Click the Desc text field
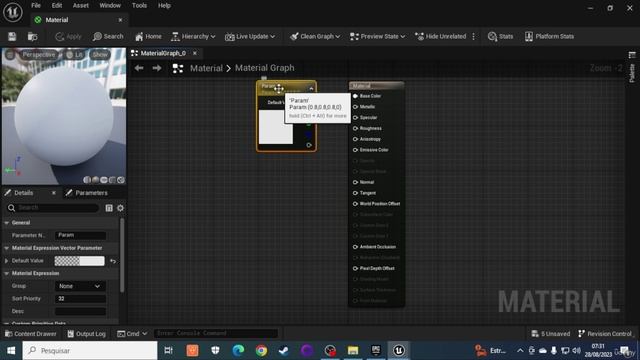Image resolution: width=640 pixels, height=360 pixels. (80, 311)
